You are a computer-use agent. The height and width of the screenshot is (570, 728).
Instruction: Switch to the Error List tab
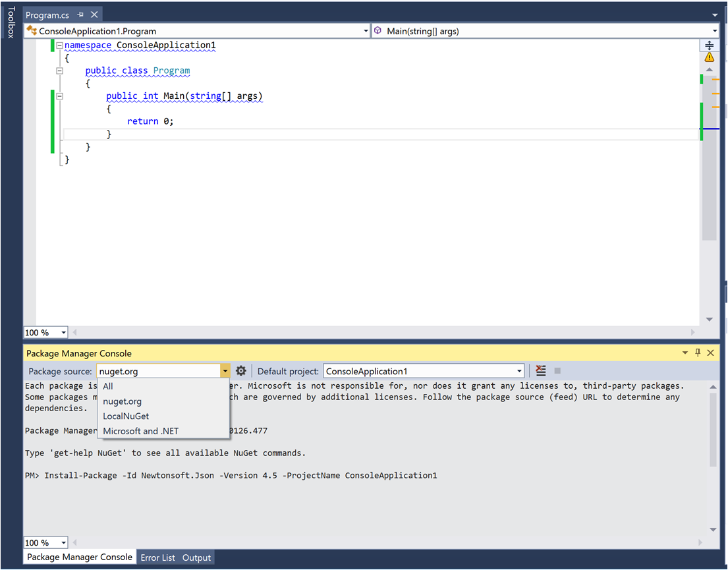pyautogui.click(x=157, y=557)
